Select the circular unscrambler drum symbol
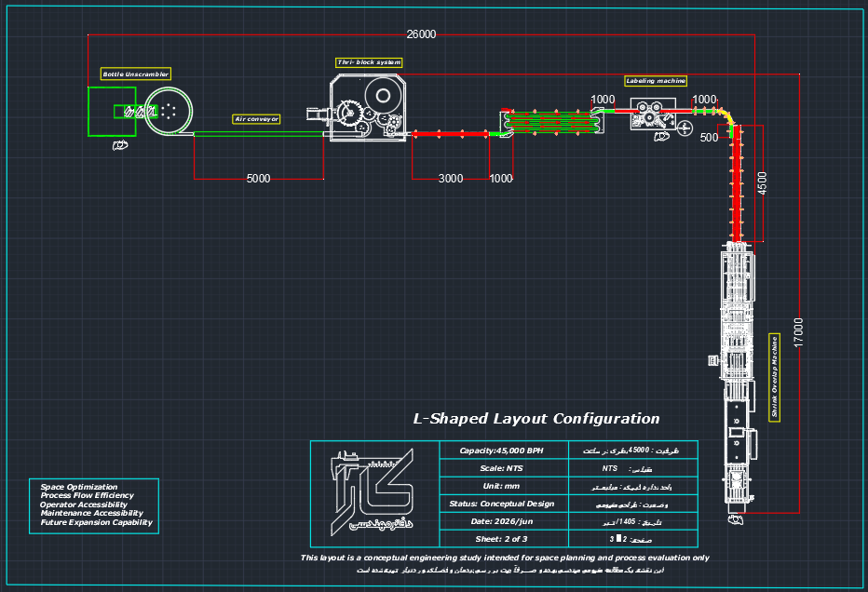868x592 pixels. coord(169,111)
